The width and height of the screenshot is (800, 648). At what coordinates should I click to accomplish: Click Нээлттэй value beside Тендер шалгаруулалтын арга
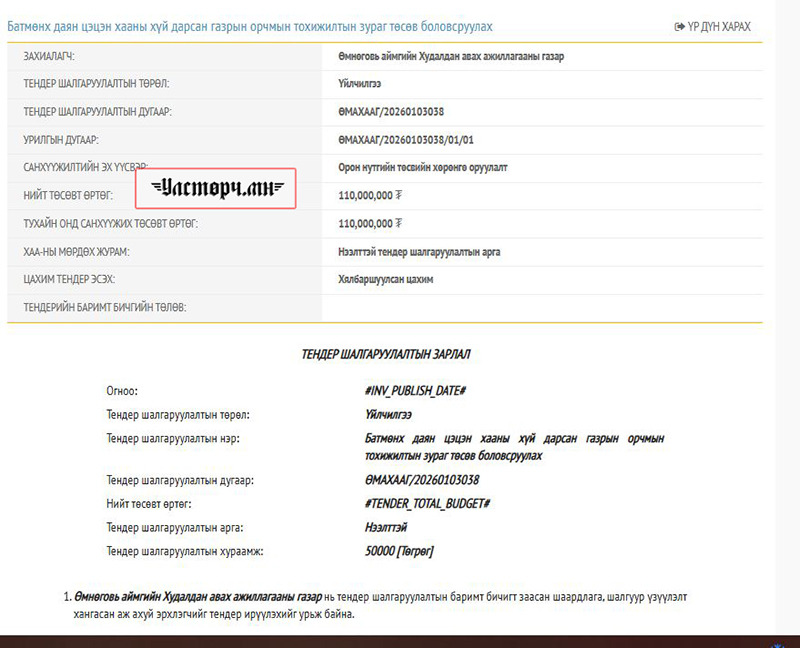click(x=387, y=527)
